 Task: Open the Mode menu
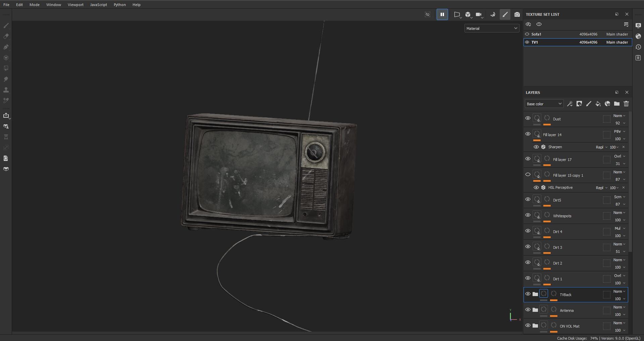tap(34, 5)
